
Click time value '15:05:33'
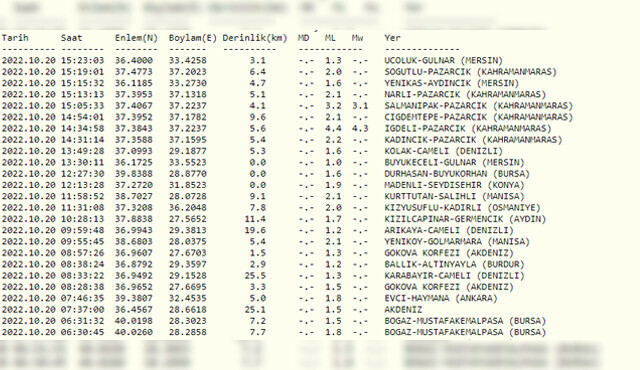click(82, 106)
